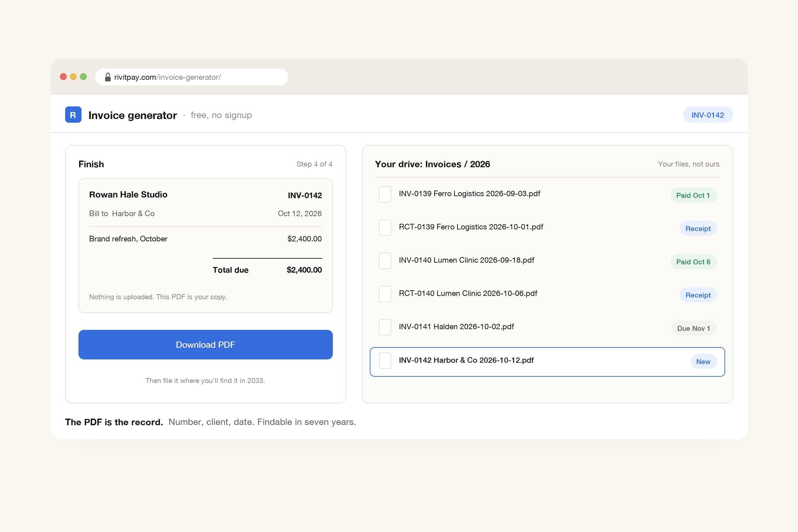
Task: Open INV-0141 Halden 2026-10-02.pdf
Action: (456, 327)
